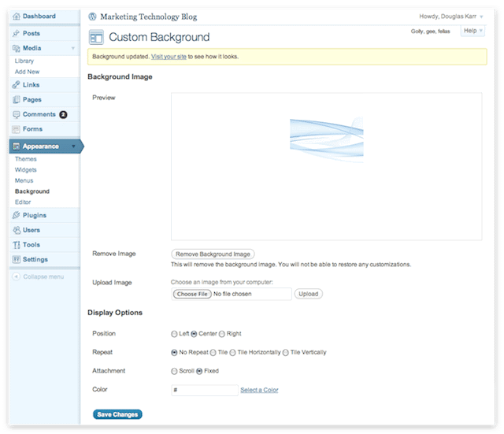Viewport: 504px width, 434px height.
Task: Follow the Visit your site link
Action: click(x=169, y=57)
